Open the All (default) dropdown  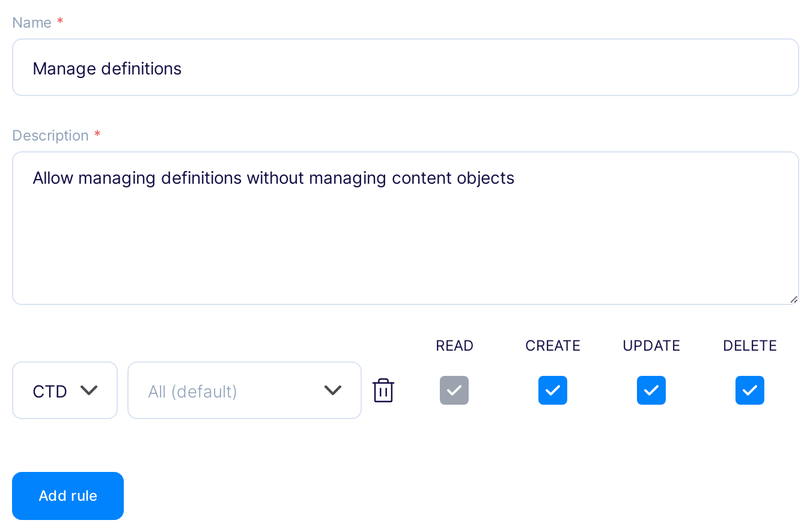245,390
